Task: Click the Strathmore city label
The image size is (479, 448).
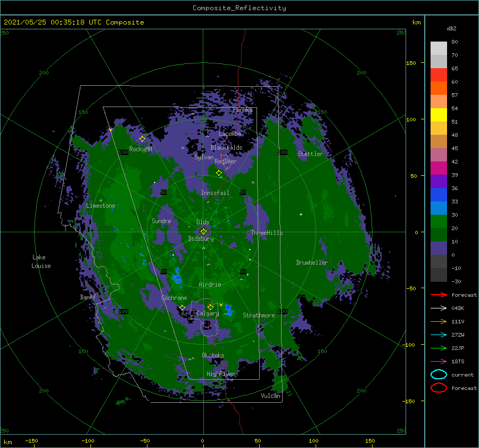Action: [259, 315]
